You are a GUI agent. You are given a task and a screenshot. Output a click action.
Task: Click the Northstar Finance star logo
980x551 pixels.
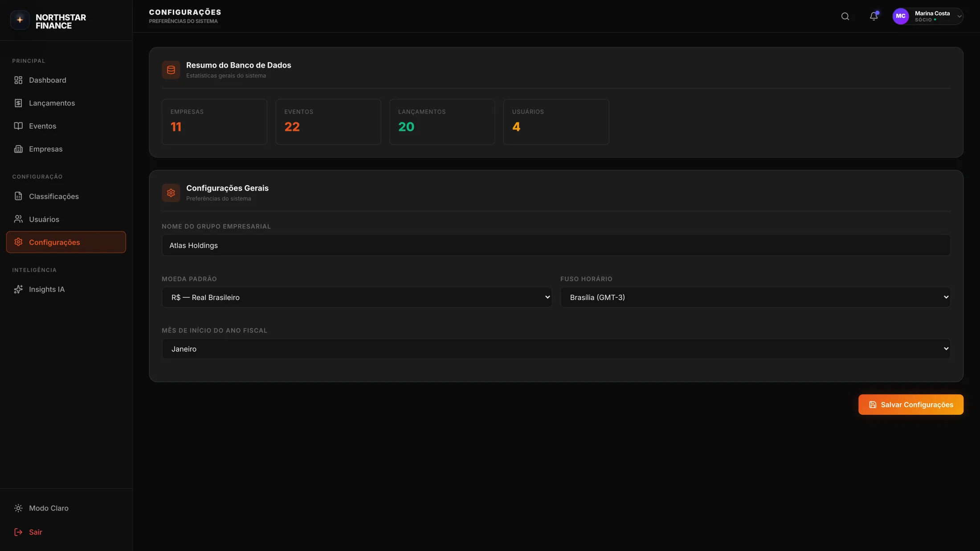click(20, 20)
